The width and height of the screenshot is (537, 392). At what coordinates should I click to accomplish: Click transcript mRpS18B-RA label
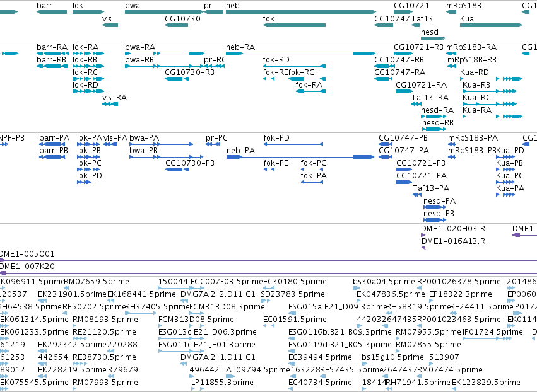471,47
